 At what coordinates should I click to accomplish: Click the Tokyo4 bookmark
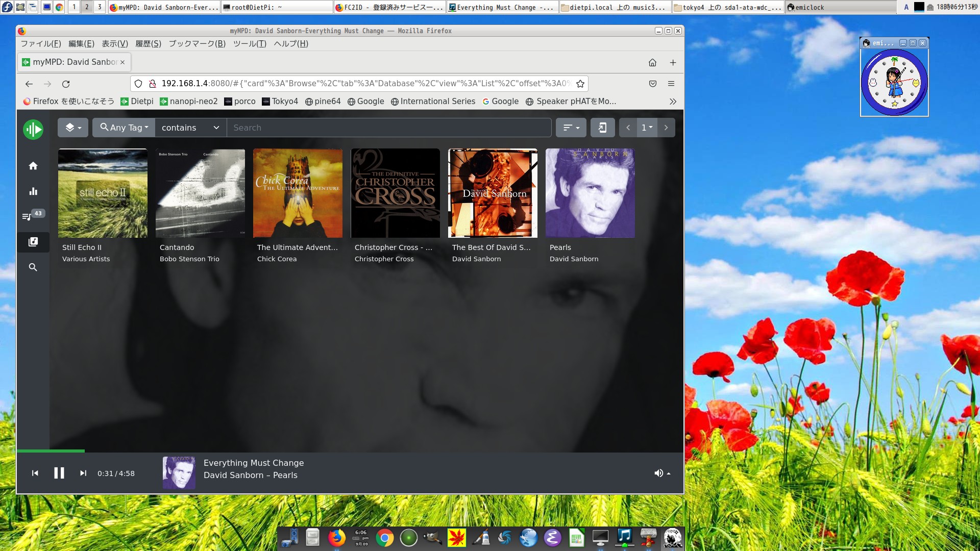280,102
